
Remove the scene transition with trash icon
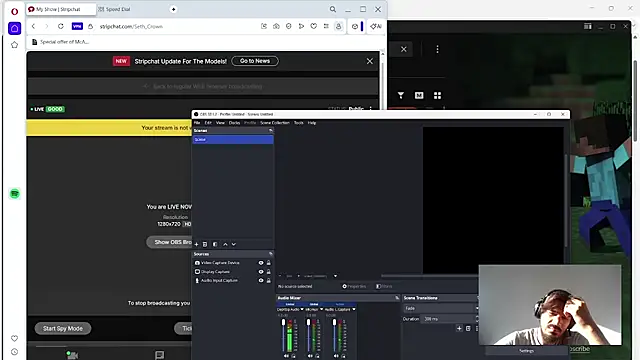[468, 328]
